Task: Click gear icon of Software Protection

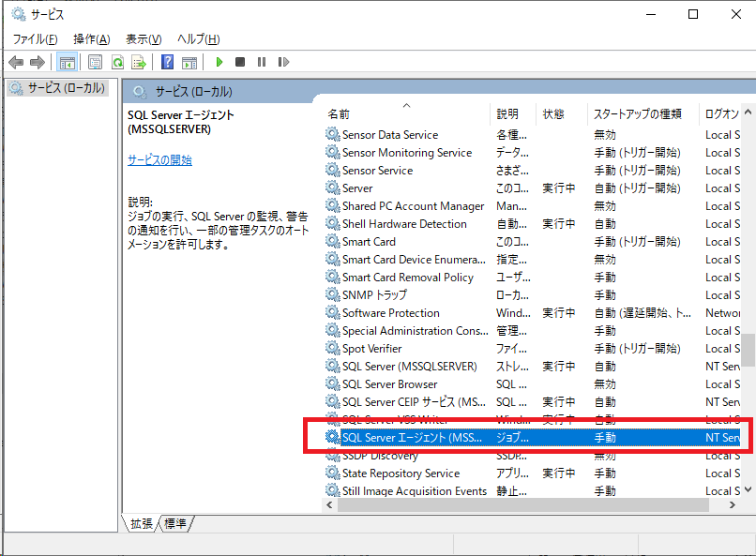Action: tap(332, 311)
